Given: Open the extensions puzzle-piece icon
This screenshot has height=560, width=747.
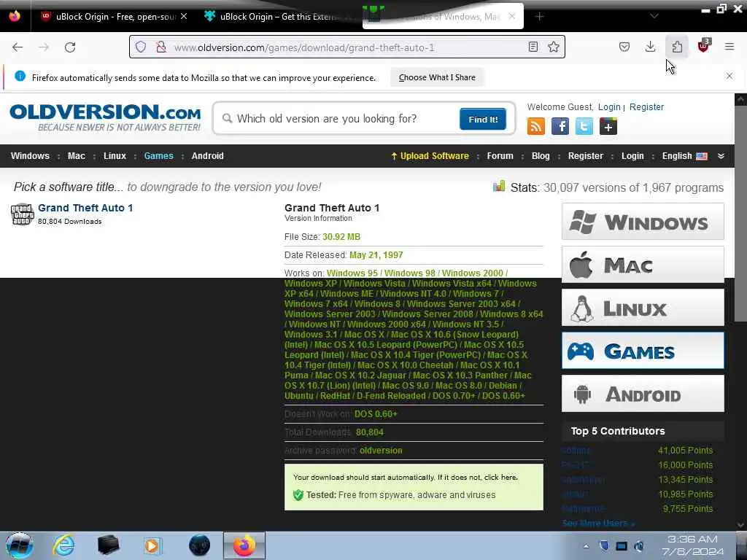Looking at the screenshot, I should pyautogui.click(x=677, y=47).
